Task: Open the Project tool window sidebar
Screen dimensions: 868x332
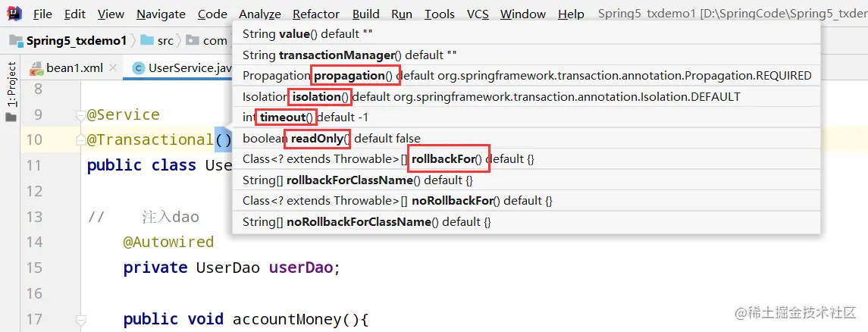Action: (11, 85)
